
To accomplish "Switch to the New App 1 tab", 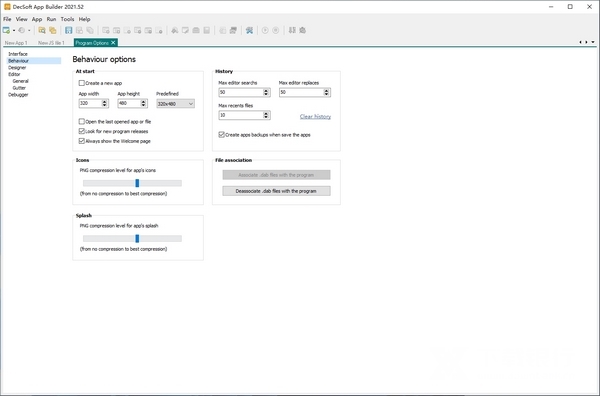I will point(16,43).
